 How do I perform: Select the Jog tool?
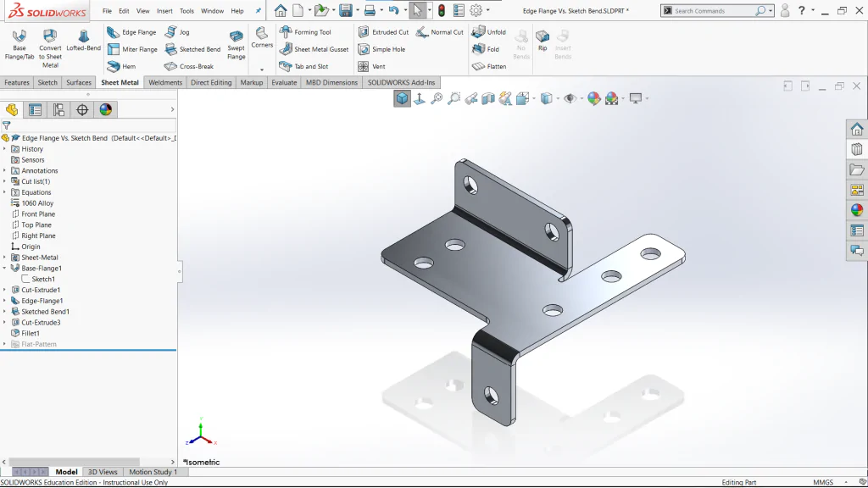point(178,32)
